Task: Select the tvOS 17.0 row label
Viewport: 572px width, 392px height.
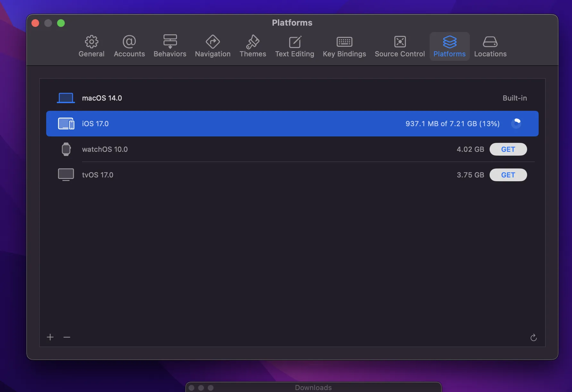Action: 97,175
